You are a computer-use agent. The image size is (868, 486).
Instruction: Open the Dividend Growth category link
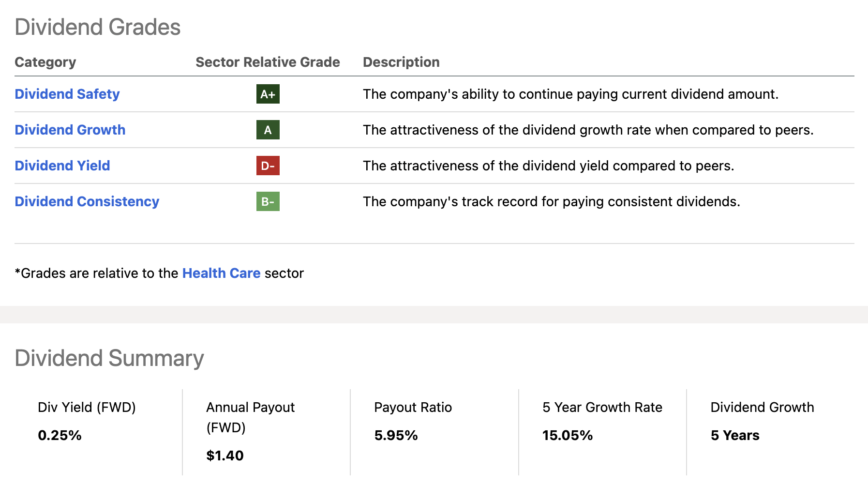70,130
